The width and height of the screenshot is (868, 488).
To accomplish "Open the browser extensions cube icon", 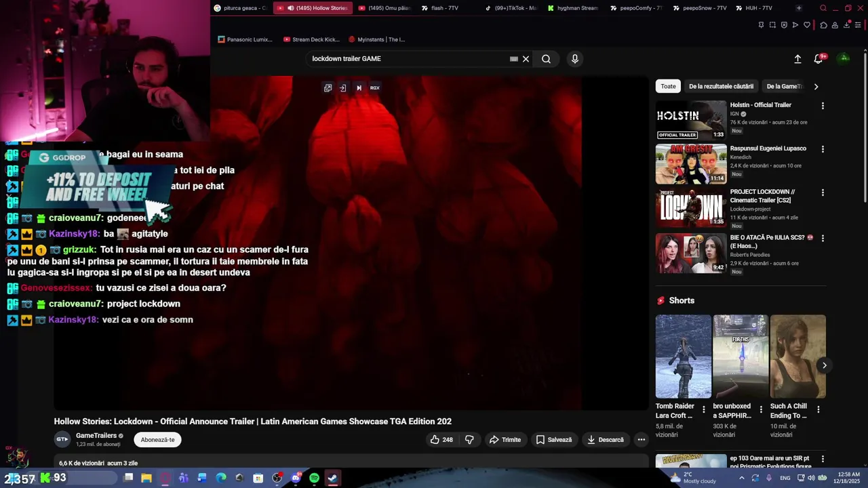I will coord(823,25).
